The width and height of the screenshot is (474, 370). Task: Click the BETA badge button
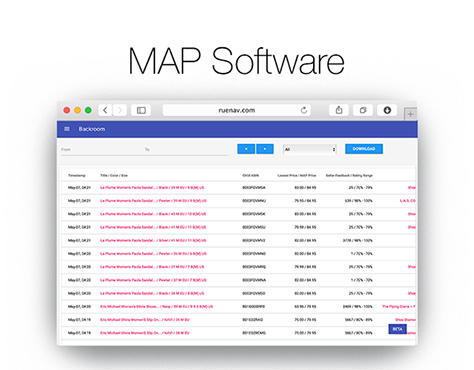click(397, 329)
